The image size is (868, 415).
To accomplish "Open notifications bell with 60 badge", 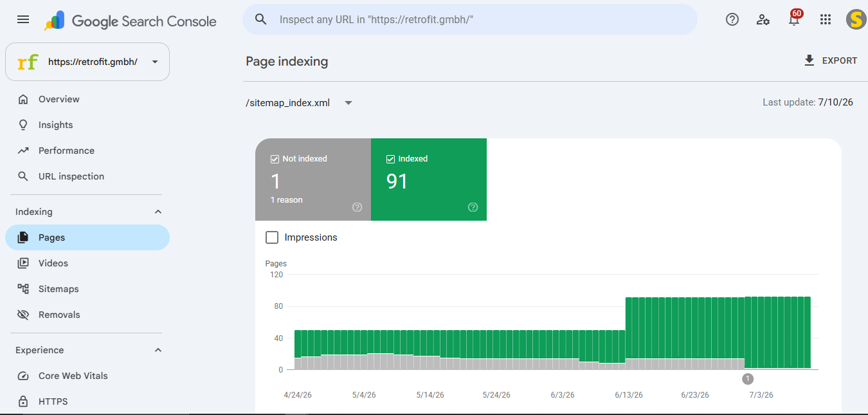I will point(795,19).
